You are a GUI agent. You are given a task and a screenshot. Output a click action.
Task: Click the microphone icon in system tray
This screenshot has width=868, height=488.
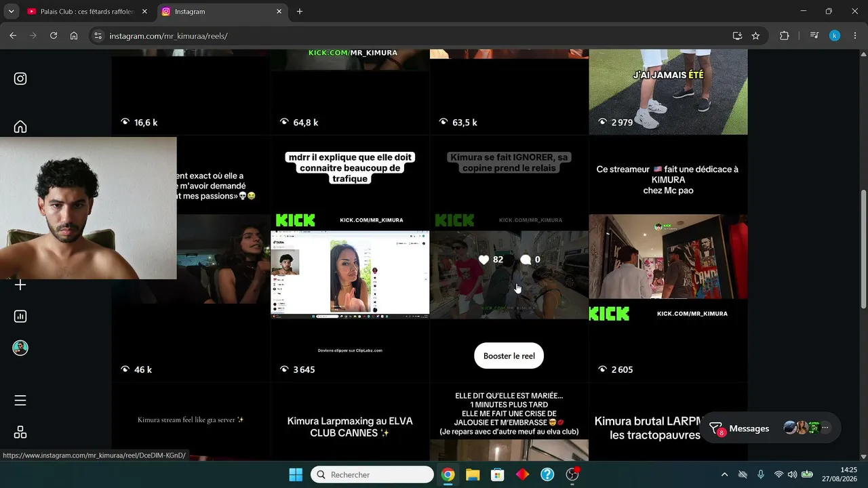point(761,474)
